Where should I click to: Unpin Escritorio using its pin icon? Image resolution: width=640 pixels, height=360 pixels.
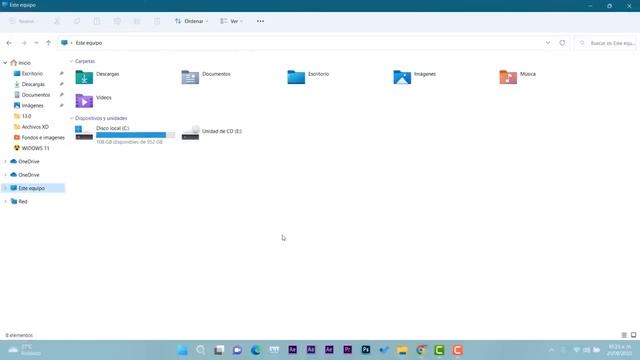click(x=62, y=73)
